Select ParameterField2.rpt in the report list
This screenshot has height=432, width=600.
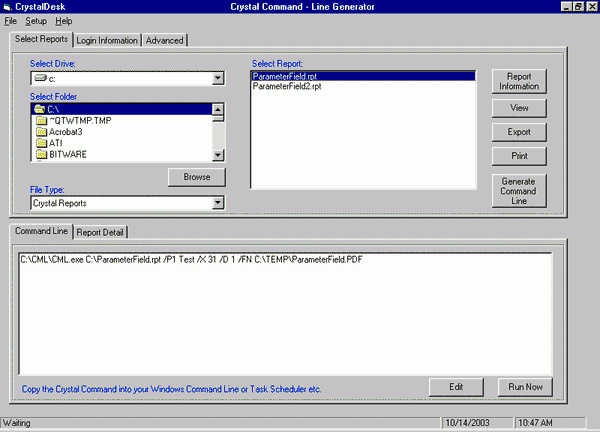click(x=364, y=86)
